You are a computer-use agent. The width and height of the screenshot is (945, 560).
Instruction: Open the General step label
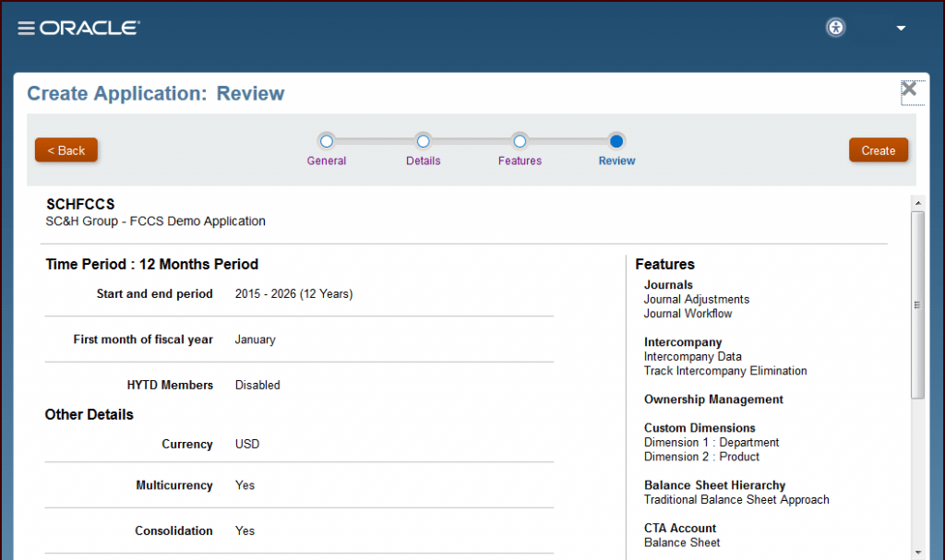[327, 161]
